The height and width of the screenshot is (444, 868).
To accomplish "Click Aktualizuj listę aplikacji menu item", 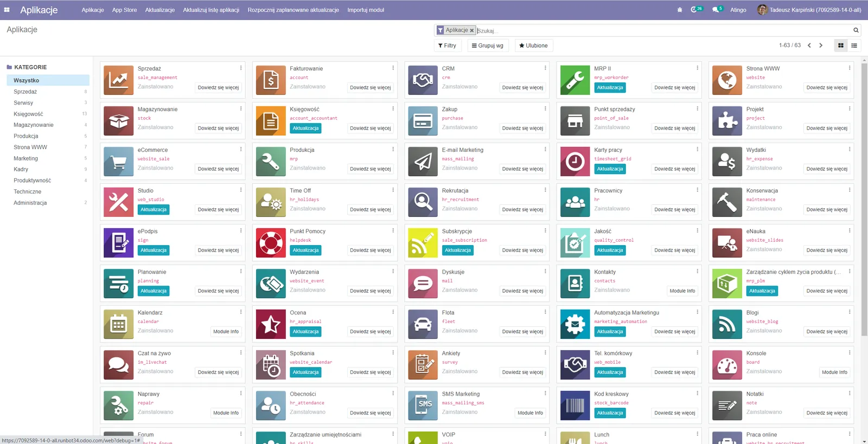I will pyautogui.click(x=211, y=10).
